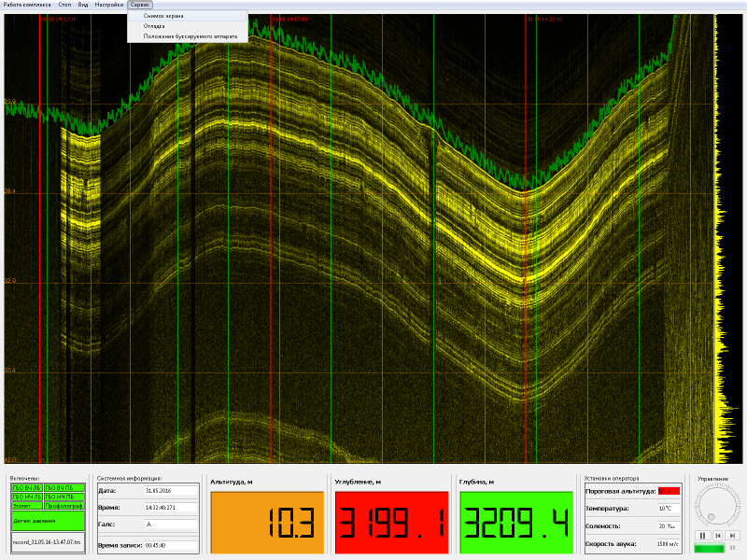Screen dimensions: 747x560
Task: Toggle the ГБО ВЧ ЛБ indicator
Action: click(x=27, y=488)
